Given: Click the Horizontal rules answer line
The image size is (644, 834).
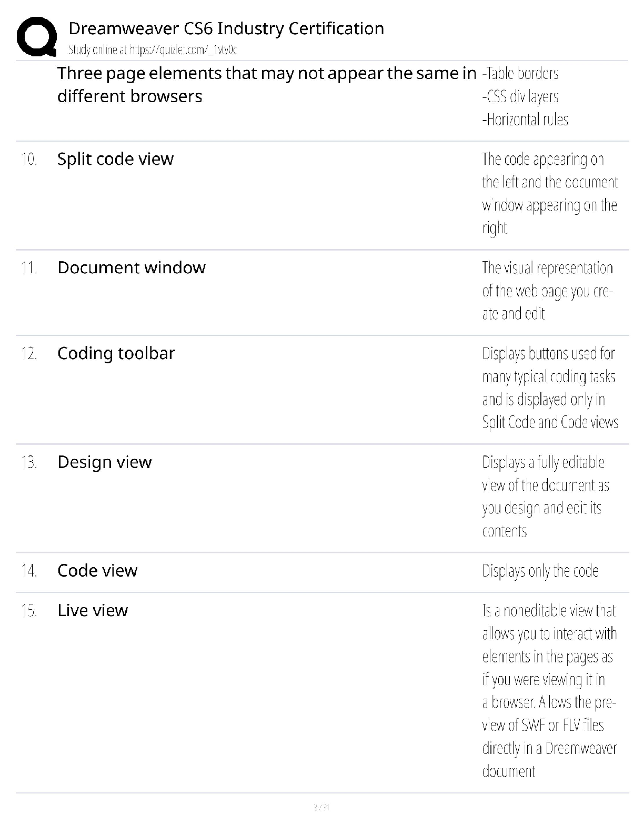Looking at the screenshot, I should [526, 120].
